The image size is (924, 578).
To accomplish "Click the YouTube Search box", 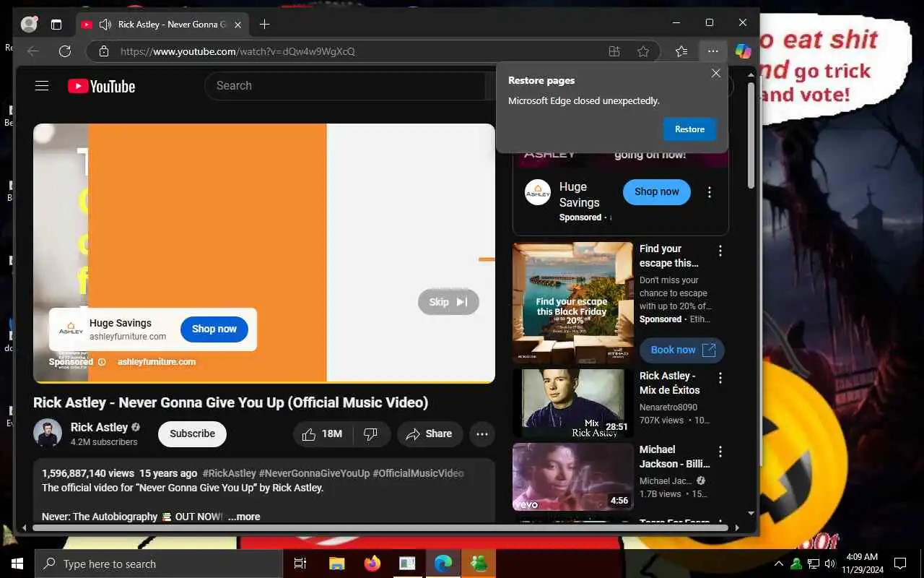I will coord(346,85).
